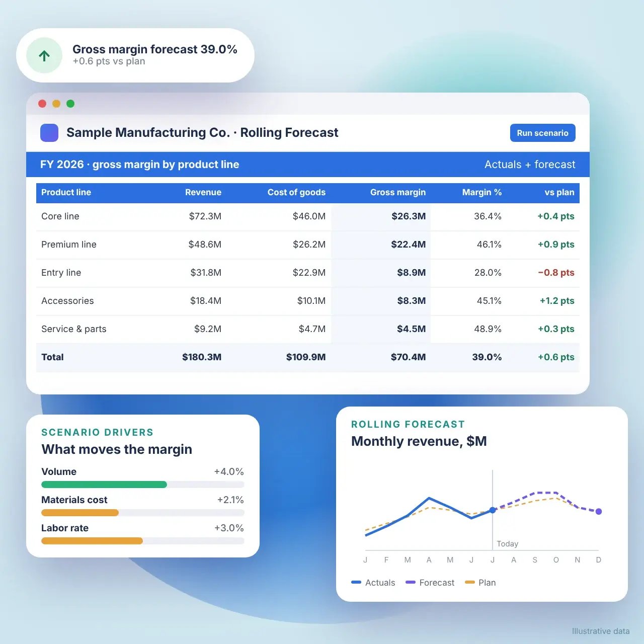The height and width of the screenshot is (644, 644).
Task: Click the green maximize window dot
Action: (70, 104)
